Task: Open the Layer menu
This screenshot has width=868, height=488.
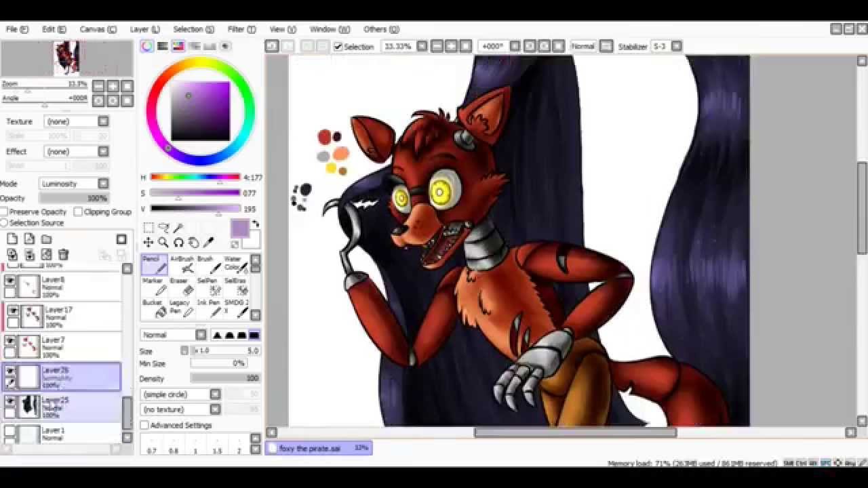Action: 144,29
